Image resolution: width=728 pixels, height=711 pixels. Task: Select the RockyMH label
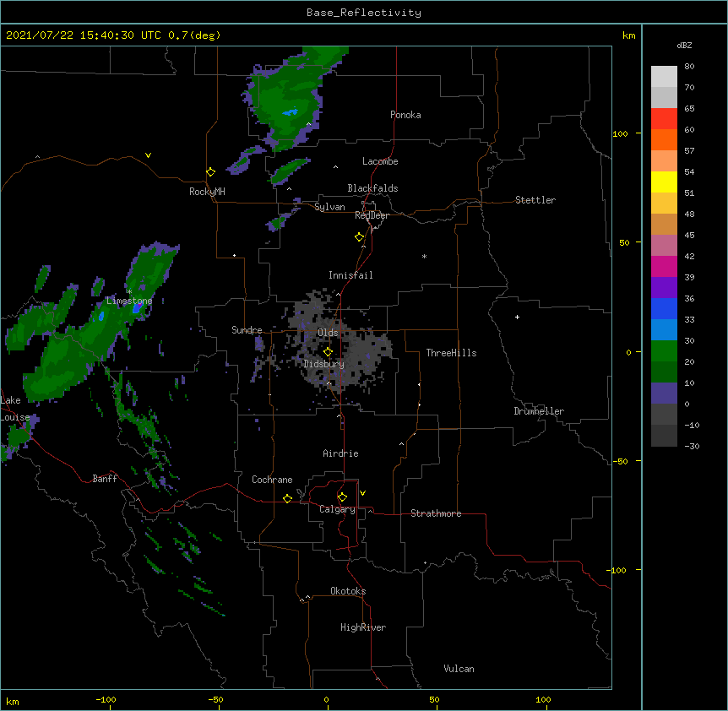(207, 192)
